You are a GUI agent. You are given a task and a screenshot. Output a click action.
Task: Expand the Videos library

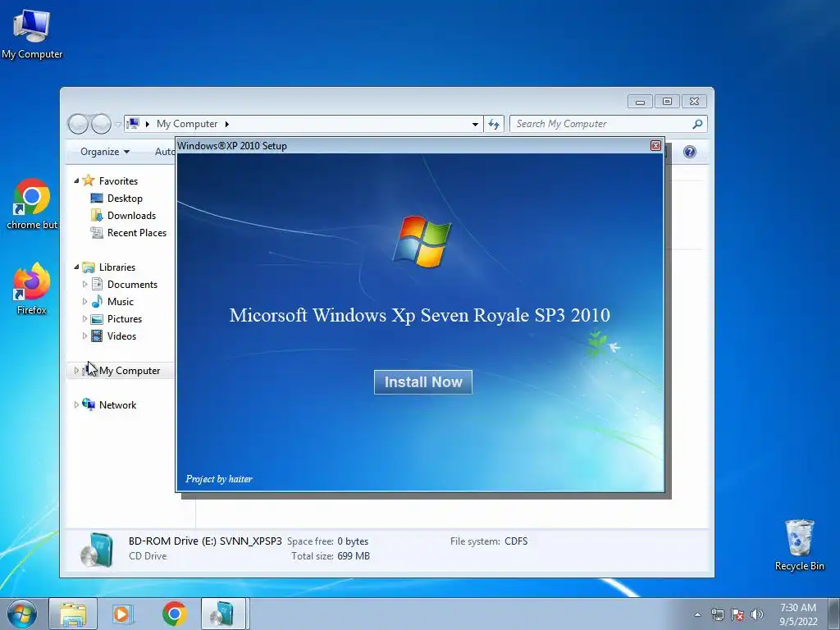[84, 336]
